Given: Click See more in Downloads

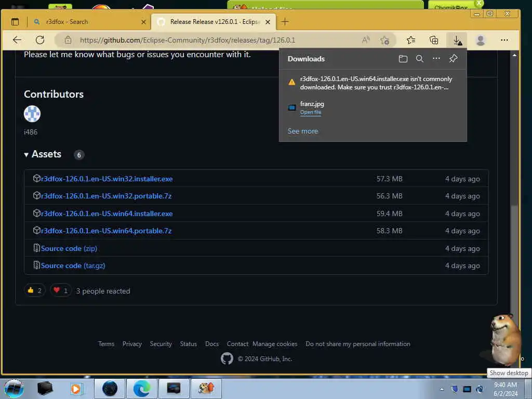Looking at the screenshot, I should tap(303, 131).
